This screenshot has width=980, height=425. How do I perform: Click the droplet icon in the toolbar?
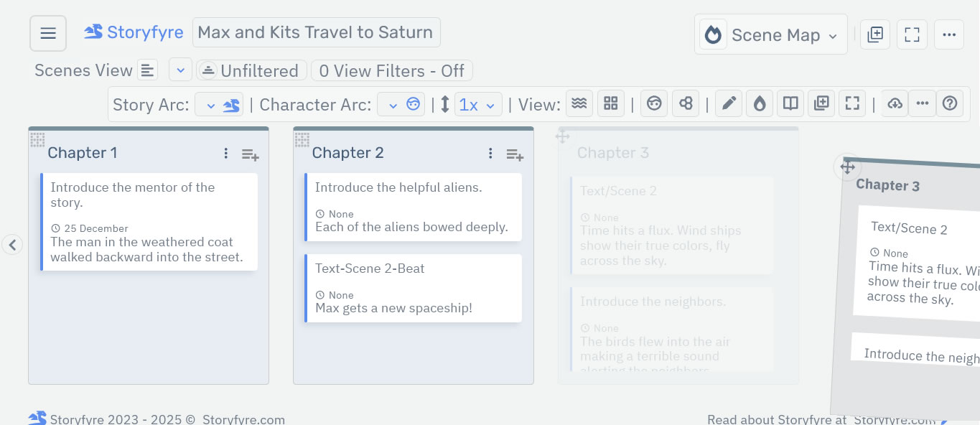[760, 103]
